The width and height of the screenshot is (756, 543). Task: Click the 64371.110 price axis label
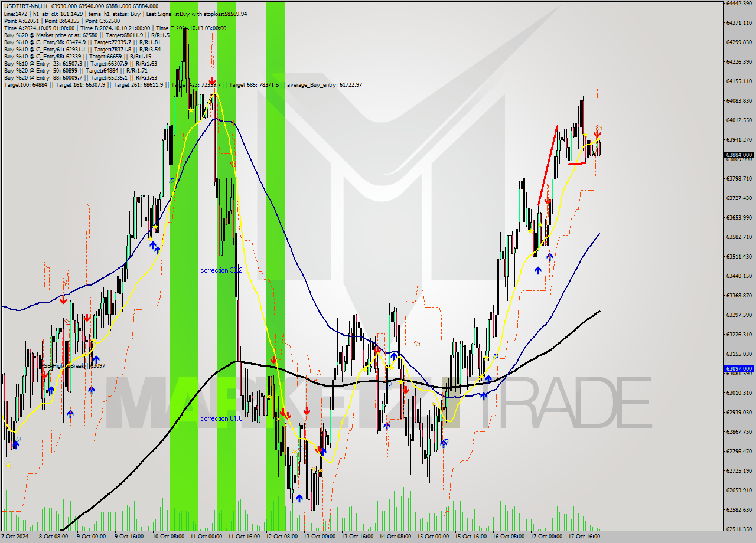[x=739, y=22]
